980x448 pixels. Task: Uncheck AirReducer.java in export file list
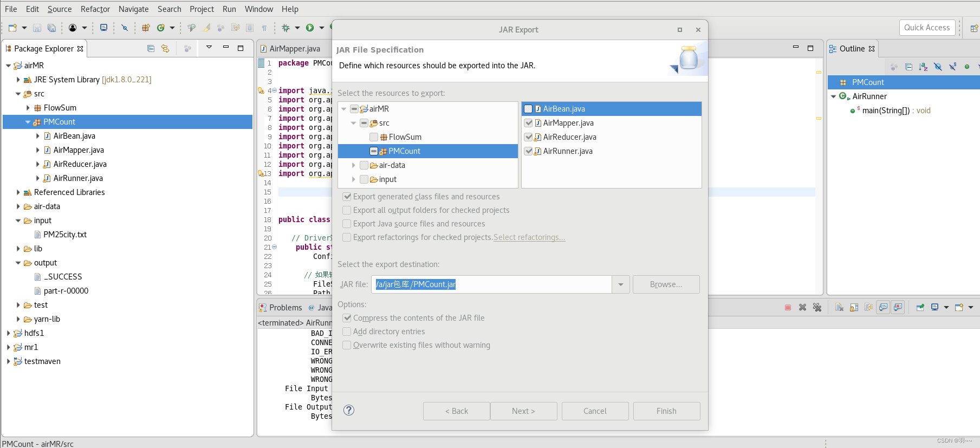coord(528,137)
